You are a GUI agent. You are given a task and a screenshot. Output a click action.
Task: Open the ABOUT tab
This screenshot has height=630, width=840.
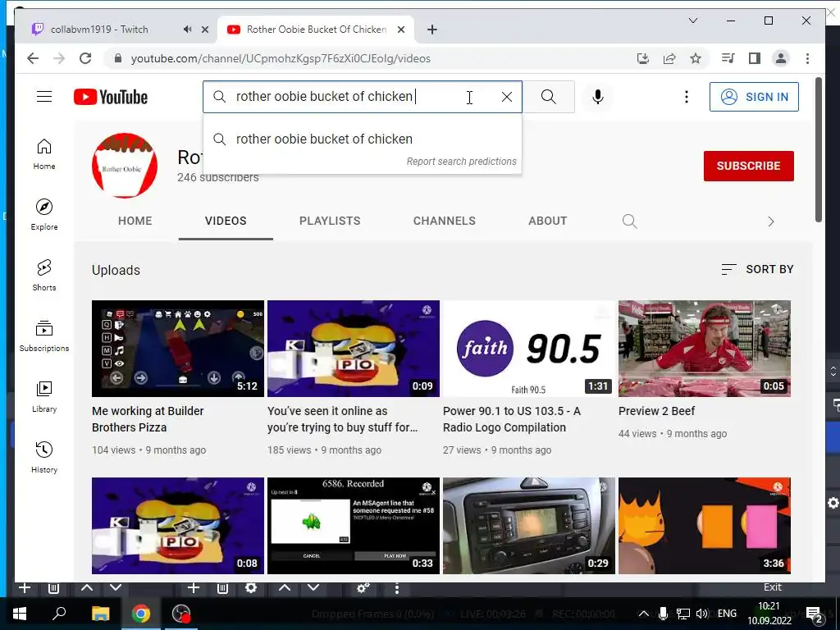[547, 221]
